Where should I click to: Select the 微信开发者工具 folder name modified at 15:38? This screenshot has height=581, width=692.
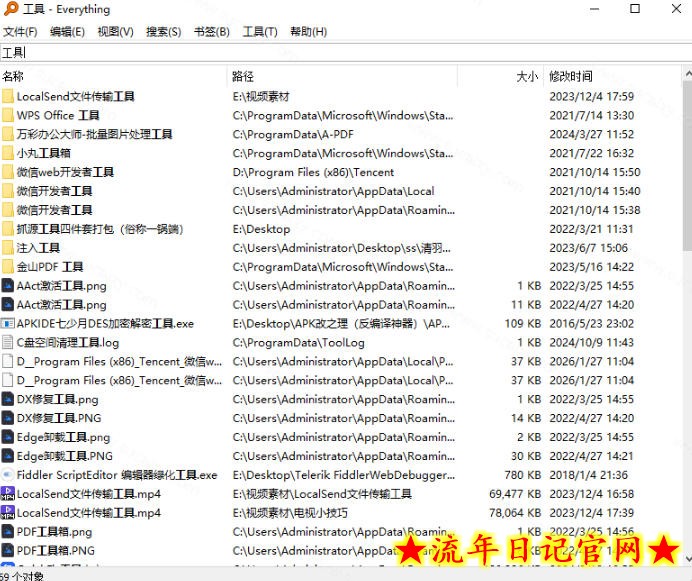point(54,210)
